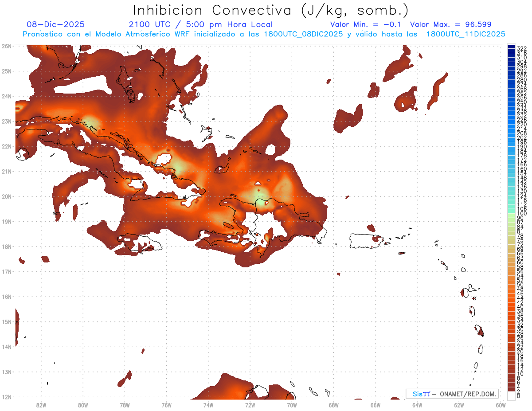Click the 'Valor Min. = -0.1' readout
Image resolution: width=532 pixels, height=411 pixels.
click(365, 24)
